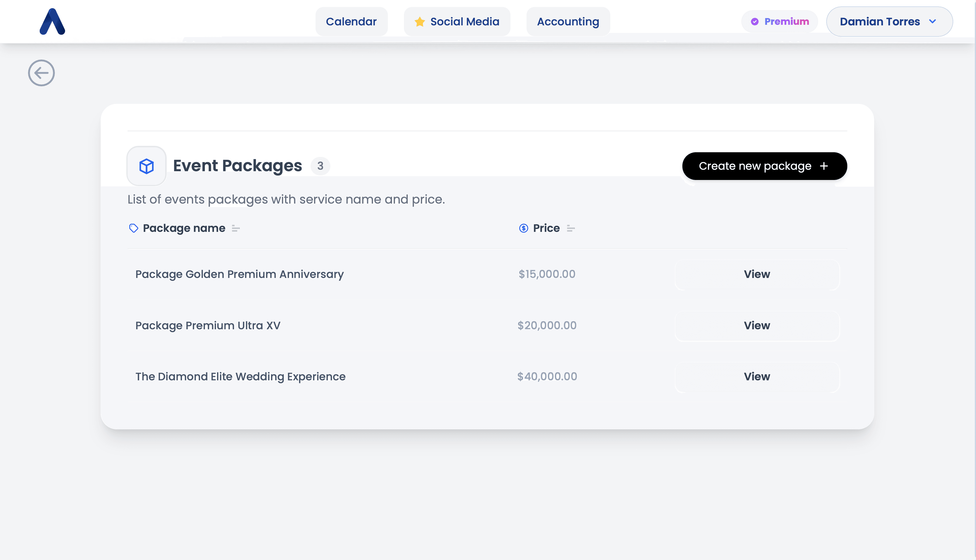Viewport: 976px width, 560px height.
Task: Select the Package Premium Ultra XV row name
Action: pyautogui.click(x=208, y=325)
